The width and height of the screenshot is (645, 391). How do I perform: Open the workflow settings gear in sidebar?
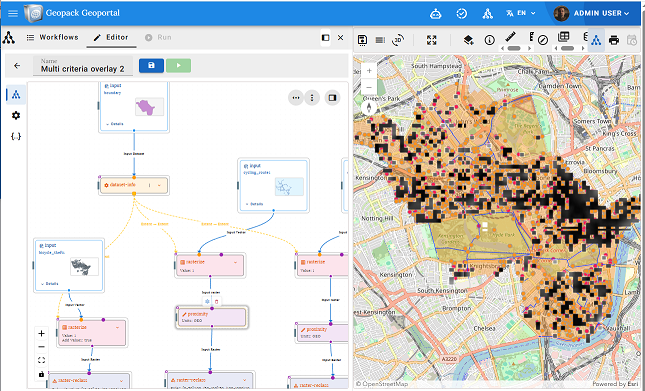[x=16, y=116]
